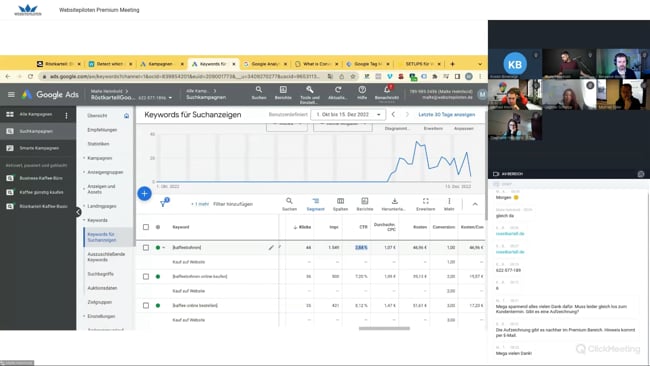The width and height of the screenshot is (650, 366).
Task: Open three-dot menu beside Alle Kampagnen
Action: click(66, 115)
